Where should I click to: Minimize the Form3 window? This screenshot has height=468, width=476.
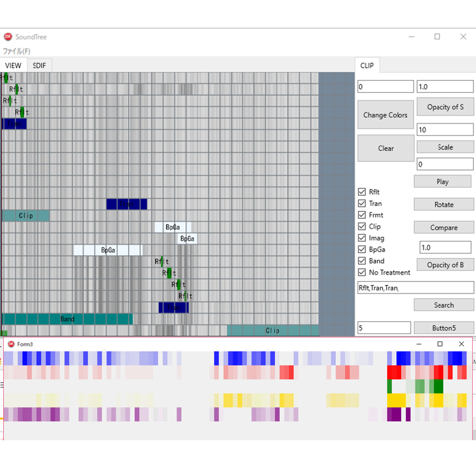coord(419,344)
